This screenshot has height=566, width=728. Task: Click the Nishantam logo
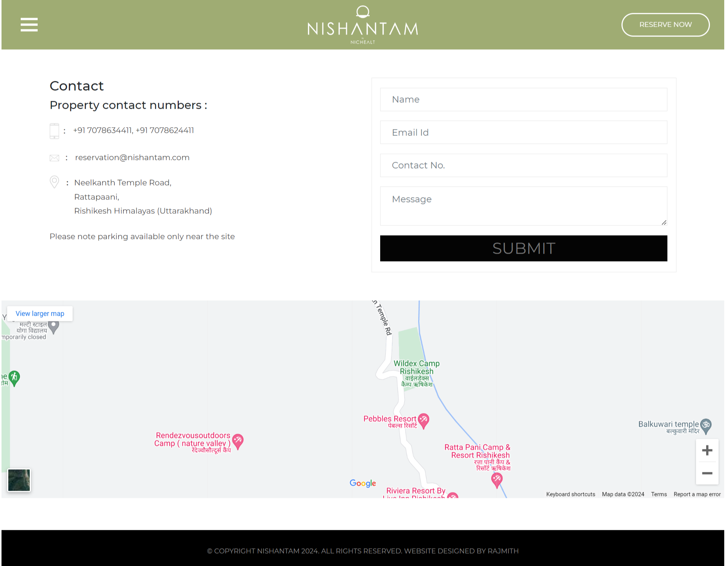tap(362, 24)
